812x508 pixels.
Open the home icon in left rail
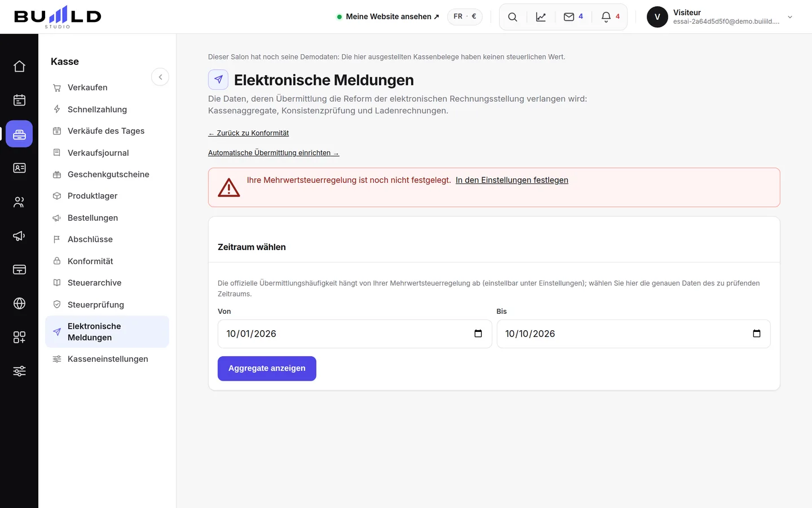pyautogui.click(x=19, y=66)
